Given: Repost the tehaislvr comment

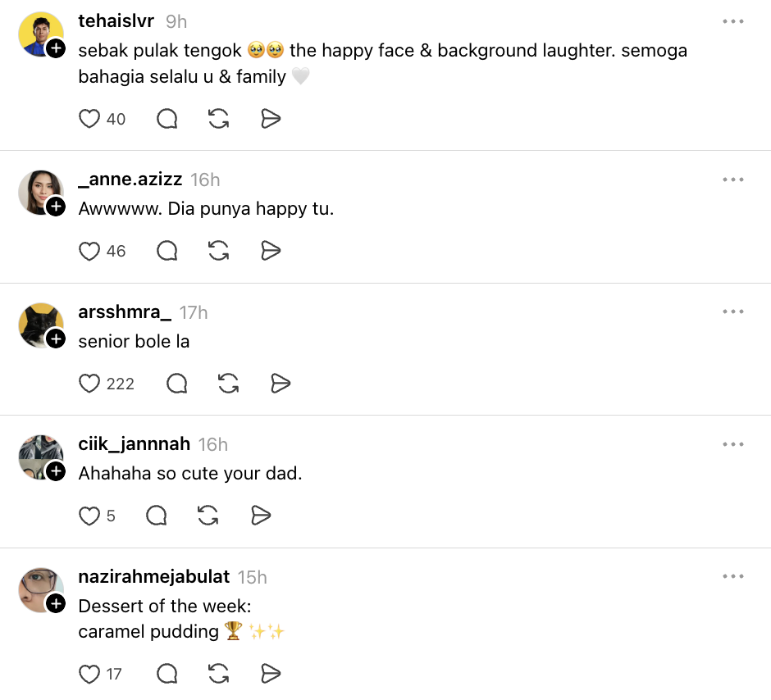Looking at the screenshot, I should tap(218, 119).
